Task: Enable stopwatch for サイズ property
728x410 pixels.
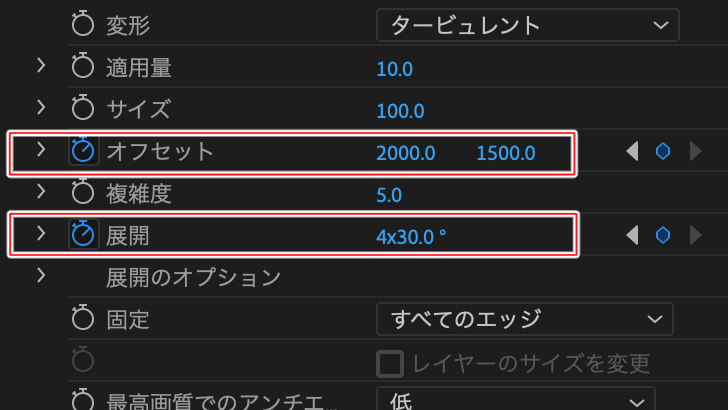Action: coord(83,108)
